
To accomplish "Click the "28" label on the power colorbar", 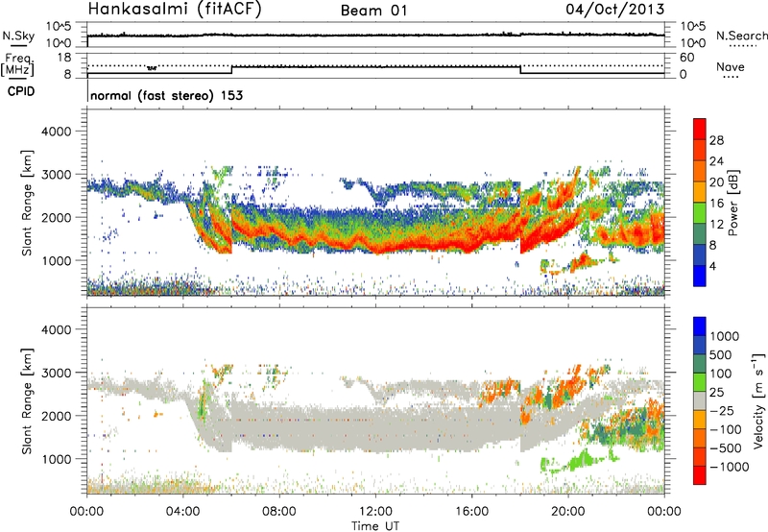I will point(716,140).
